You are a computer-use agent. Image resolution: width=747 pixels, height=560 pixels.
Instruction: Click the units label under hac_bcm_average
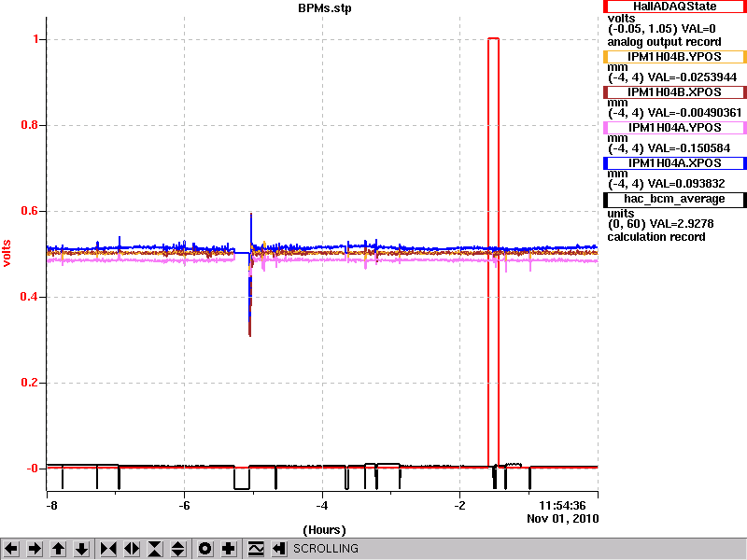click(621, 214)
